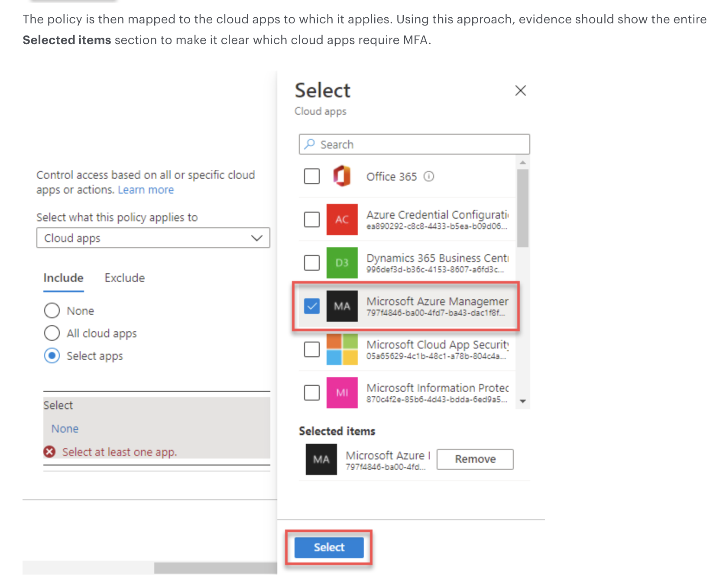Click the red error icon beside Select at least one app
Screen dimensions: 726x588
49,452
